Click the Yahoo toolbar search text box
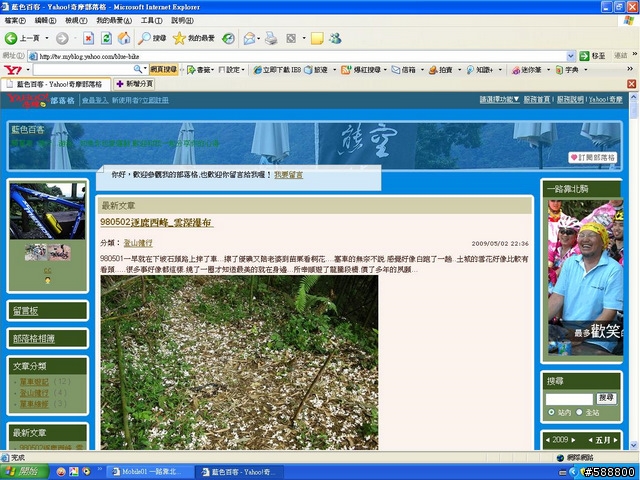Viewport: 640px width, 480px height. (83, 69)
